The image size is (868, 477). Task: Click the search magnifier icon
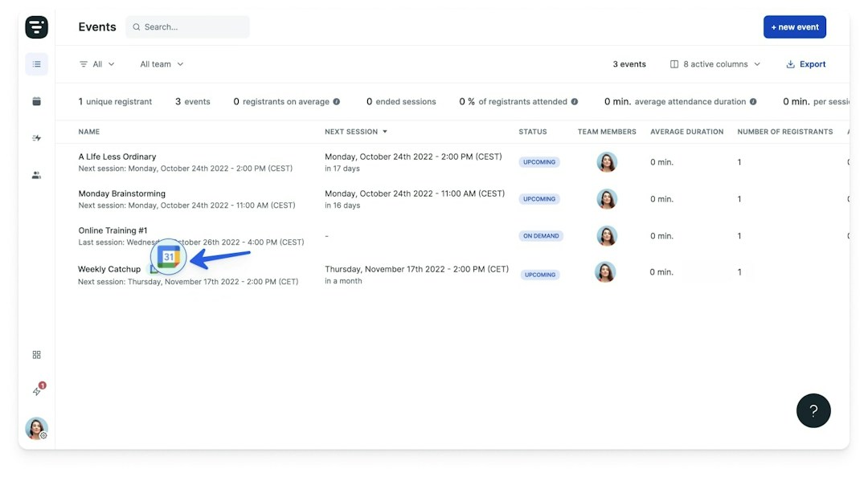tap(136, 27)
